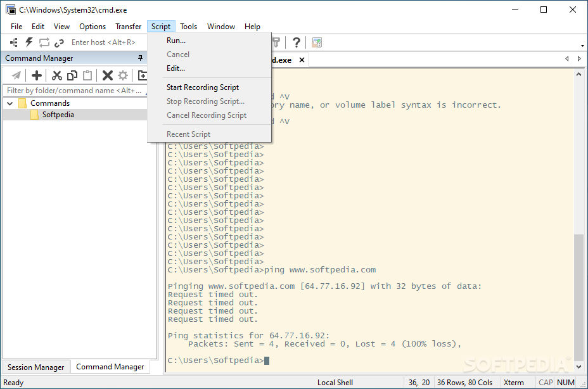Open the File menu
Image resolution: width=588 pixels, height=389 pixels.
pos(16,27)
